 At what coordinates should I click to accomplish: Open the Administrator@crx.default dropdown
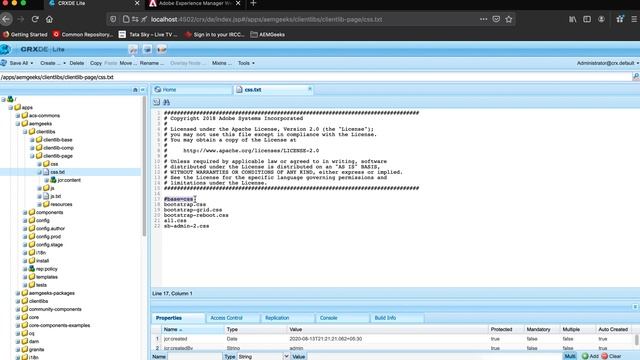(608, 63)
